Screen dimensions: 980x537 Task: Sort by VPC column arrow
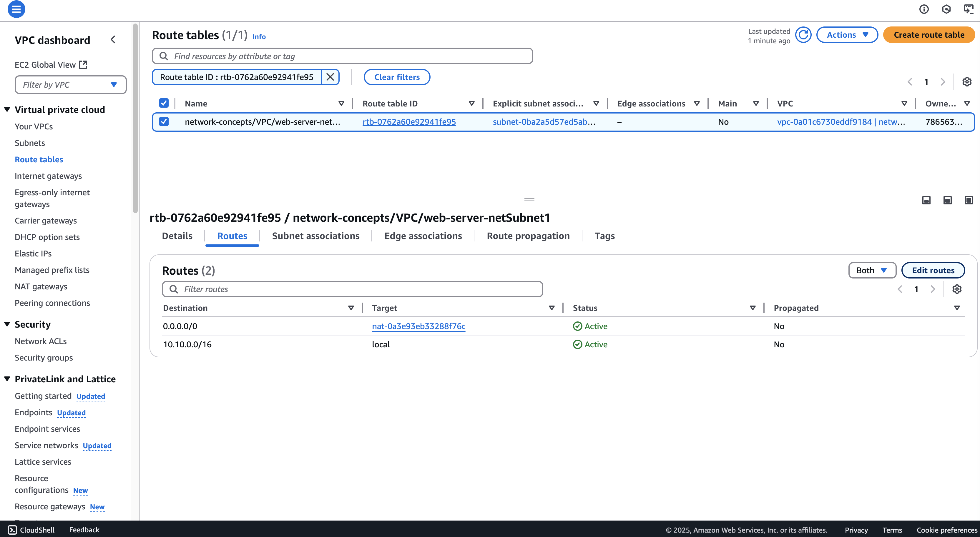904,104
